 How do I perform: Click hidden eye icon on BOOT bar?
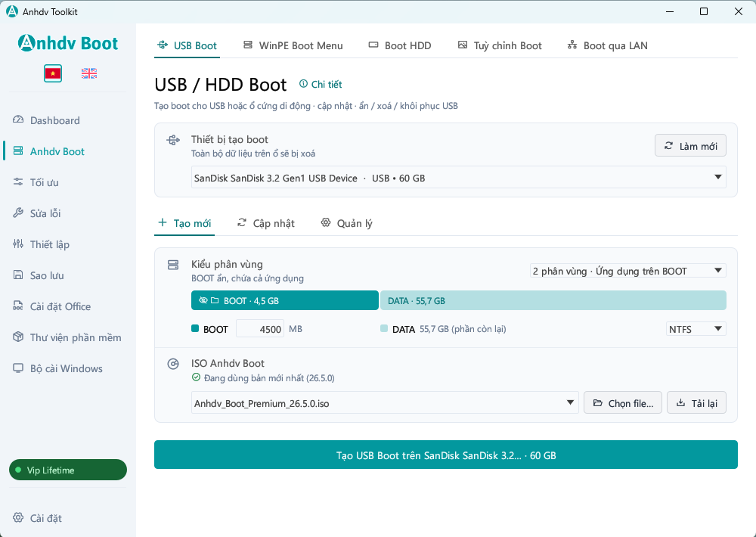tap(203, 300)
